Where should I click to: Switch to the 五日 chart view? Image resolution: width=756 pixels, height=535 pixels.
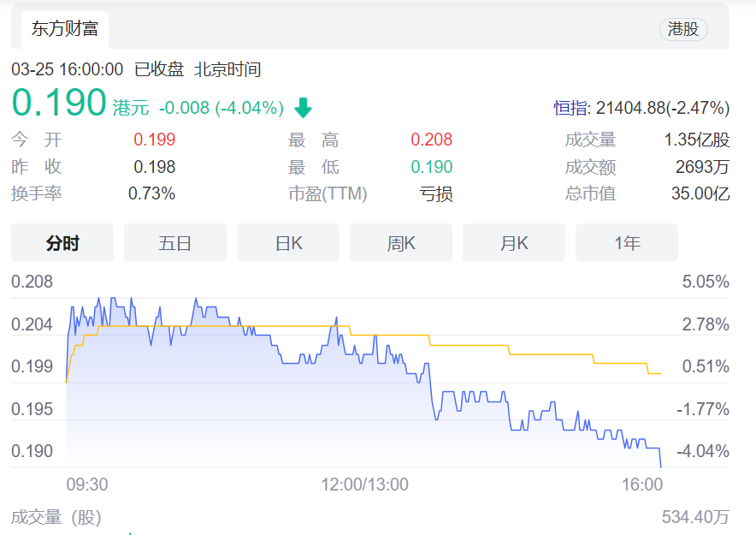[x=175, y=243]
